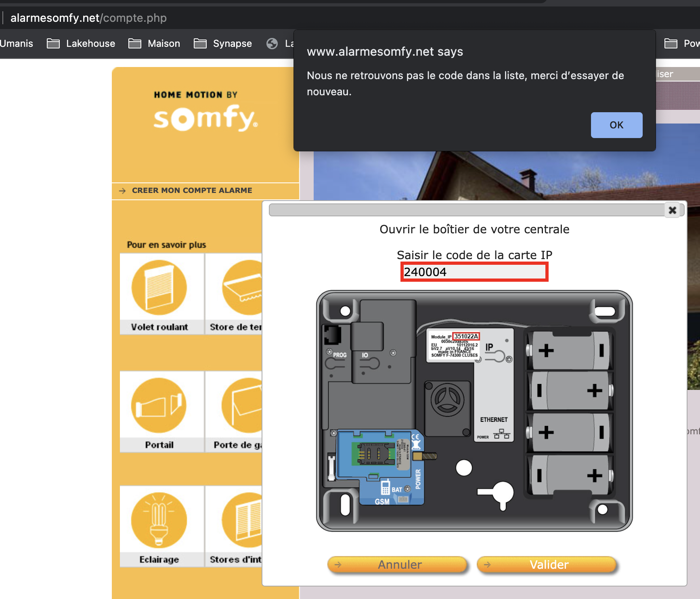Screen dimensions: 700x599
Task: Open the Portail icon
Action: [x=159, y=406]
